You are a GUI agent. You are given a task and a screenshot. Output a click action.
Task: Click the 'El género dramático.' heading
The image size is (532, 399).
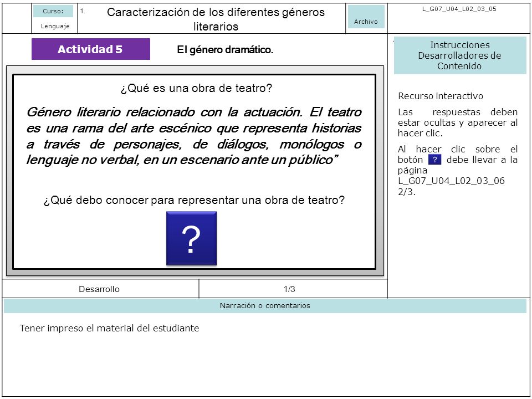click(x=225, y=50)
